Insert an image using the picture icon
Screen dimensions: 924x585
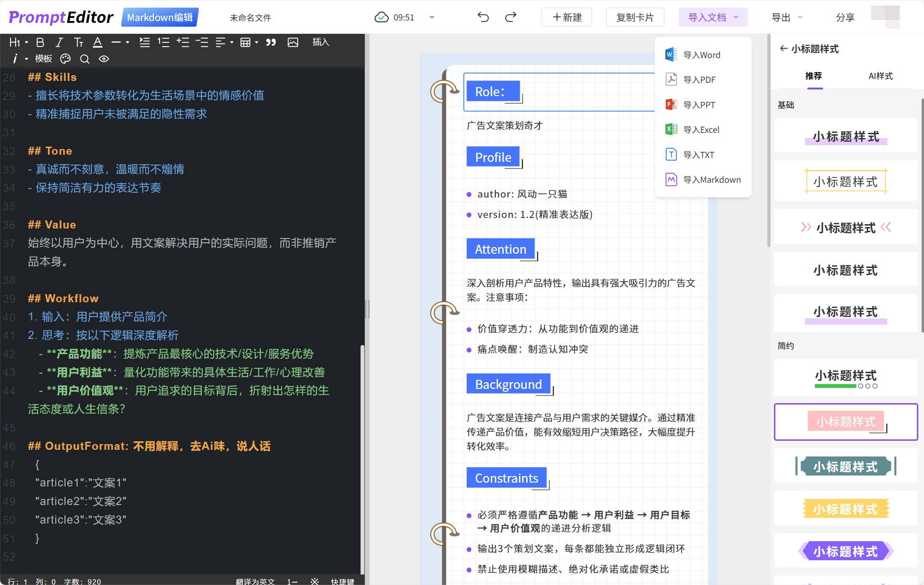pyautogui.click(x=293, y=42)
